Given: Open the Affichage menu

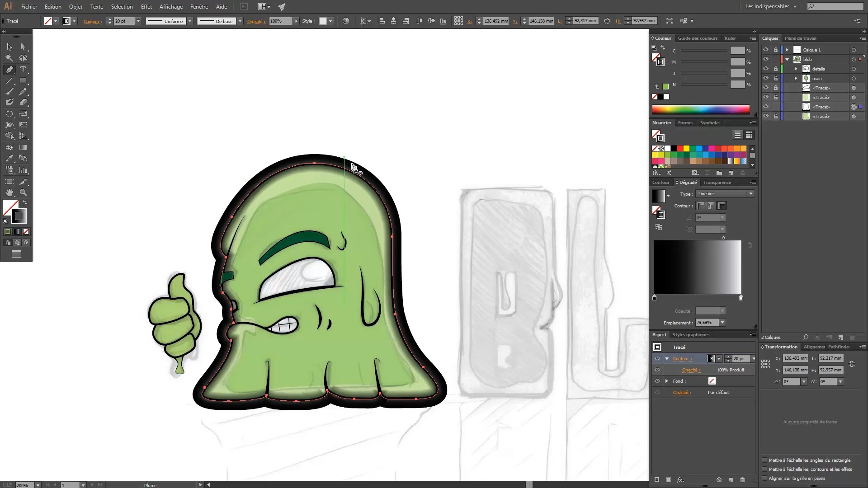Looking at the screenshot, I should click(x=171, y=7).
